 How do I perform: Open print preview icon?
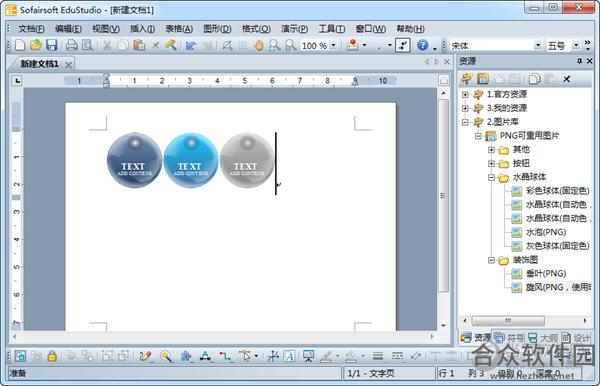click(x=87, y=46)
